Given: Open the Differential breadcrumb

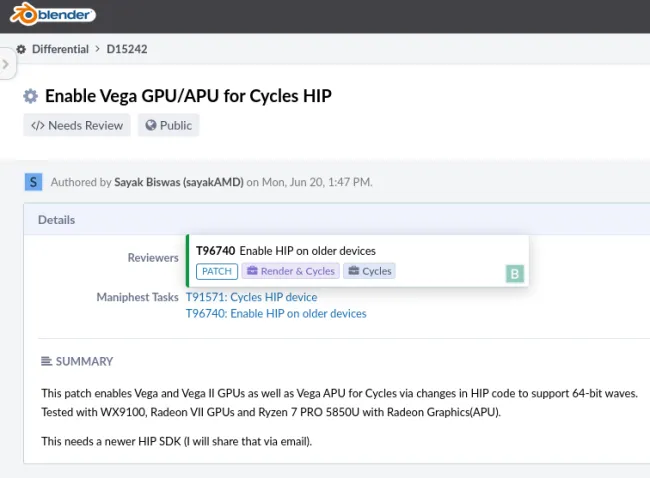Looking at the screenshot, I should 60,49.
